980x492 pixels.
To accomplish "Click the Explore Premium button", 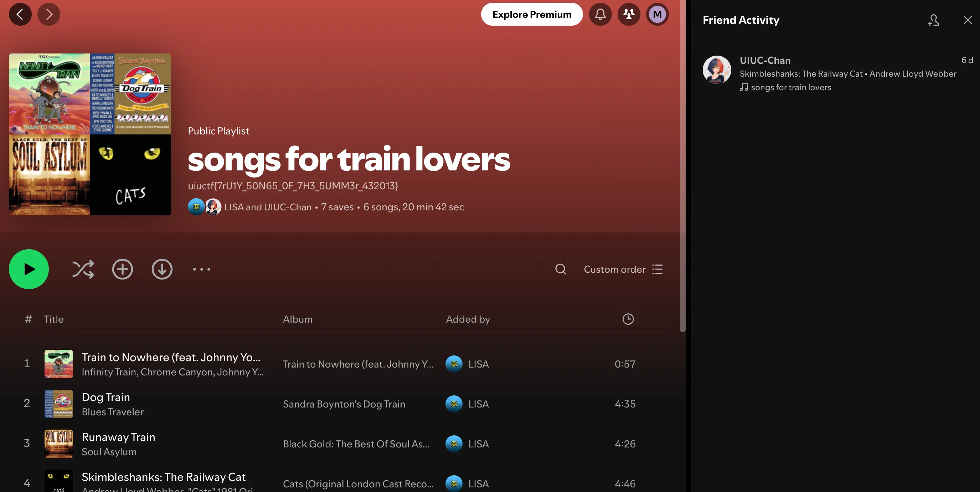I will click(x=531, y=15).
